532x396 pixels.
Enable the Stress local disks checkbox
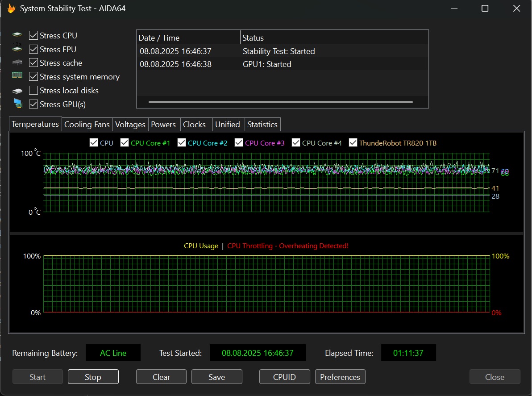[33, 91]
